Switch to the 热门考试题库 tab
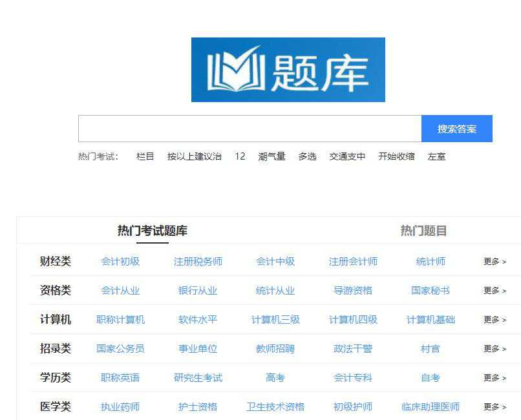 point(153,231)
